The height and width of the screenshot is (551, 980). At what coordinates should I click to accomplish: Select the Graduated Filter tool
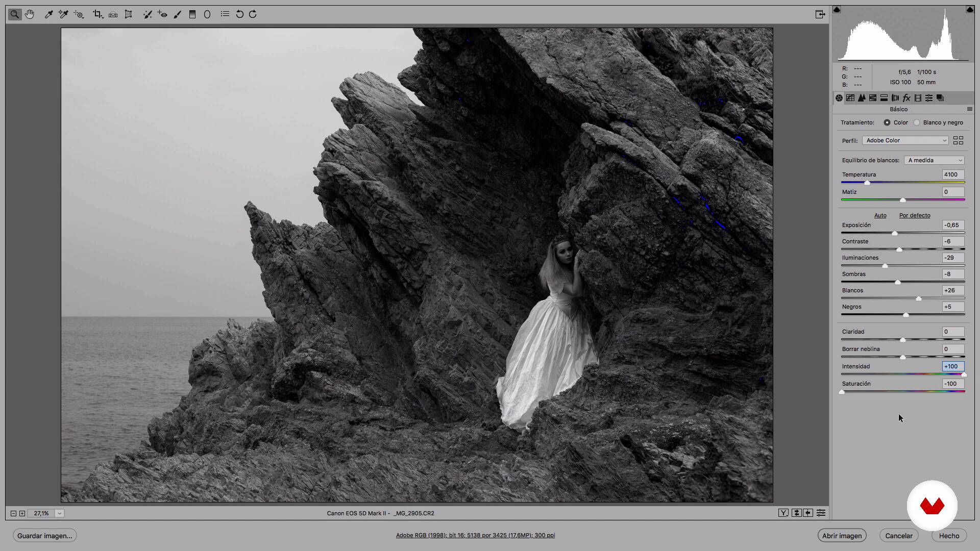coord(192,14)
